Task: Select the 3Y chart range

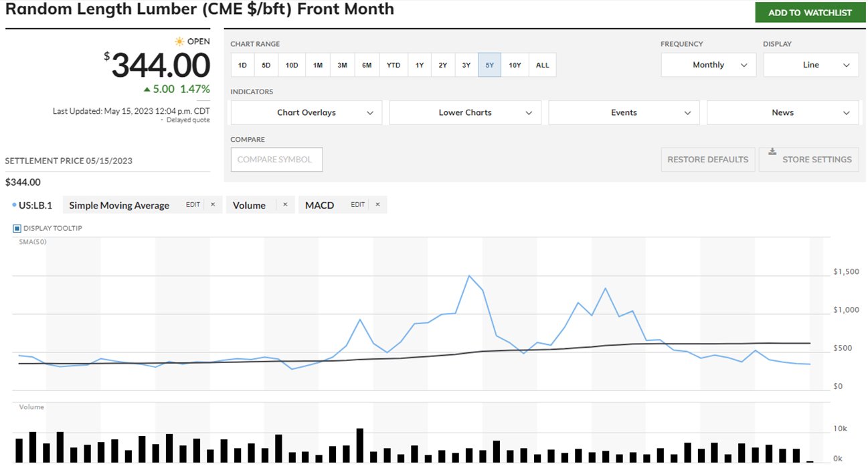Action: point(466,65)
